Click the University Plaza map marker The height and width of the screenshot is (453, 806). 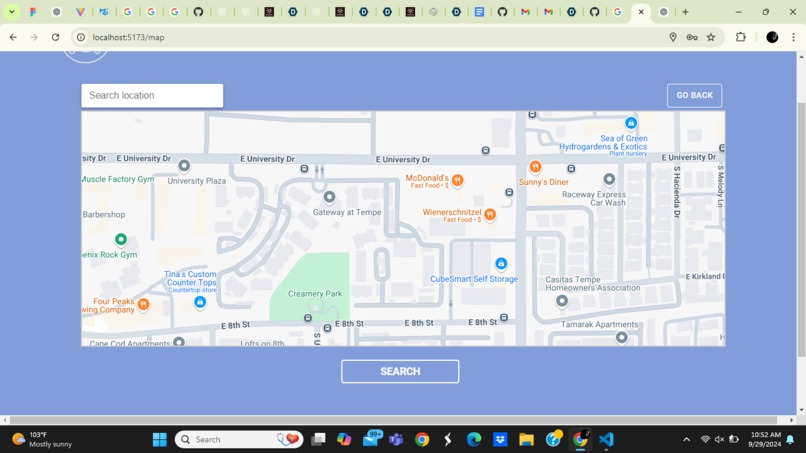[x=184, y=166]
